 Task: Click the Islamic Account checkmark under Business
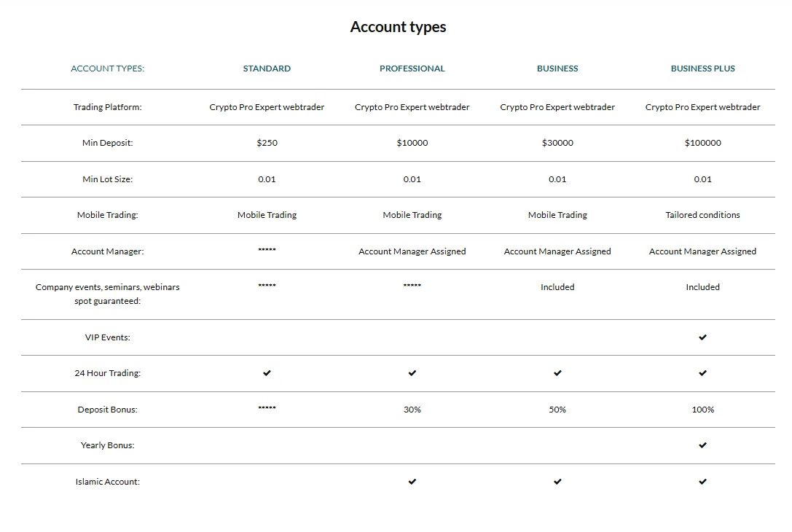(557, 482)
